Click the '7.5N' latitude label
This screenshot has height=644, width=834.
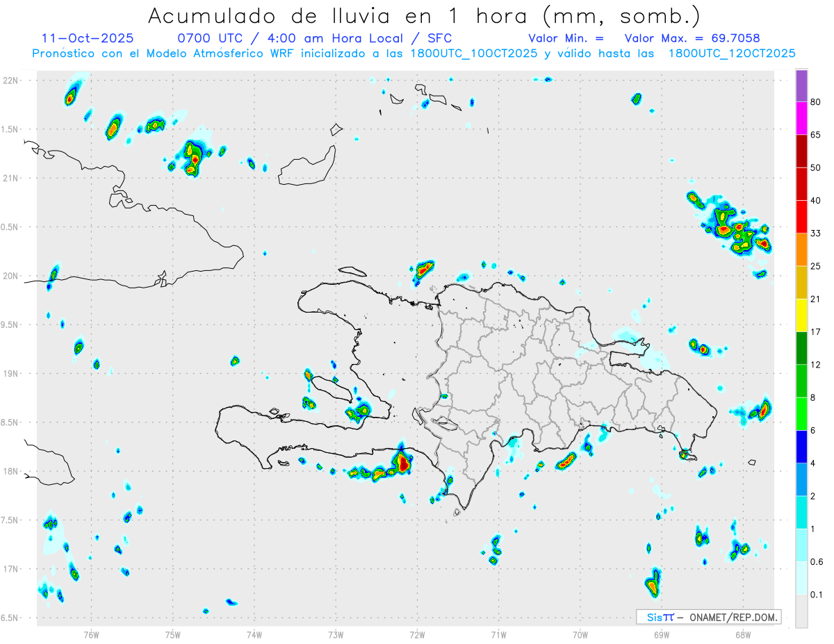(10, 520)
